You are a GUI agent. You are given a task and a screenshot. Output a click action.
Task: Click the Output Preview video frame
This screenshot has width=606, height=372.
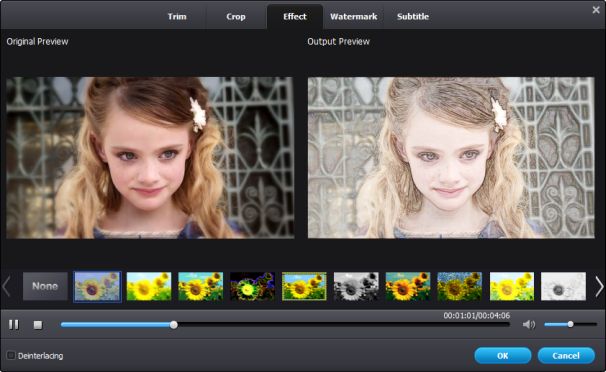pos(451,158)
